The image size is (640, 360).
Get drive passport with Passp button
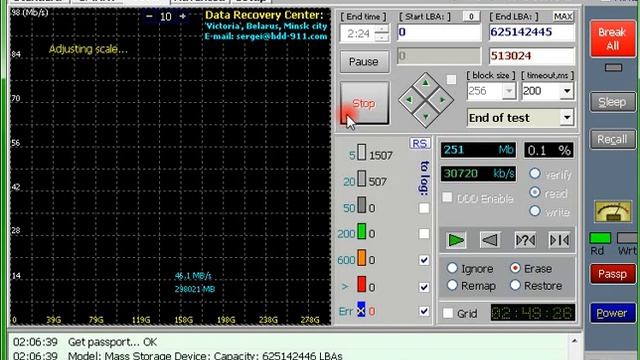(x=612, y=274)
